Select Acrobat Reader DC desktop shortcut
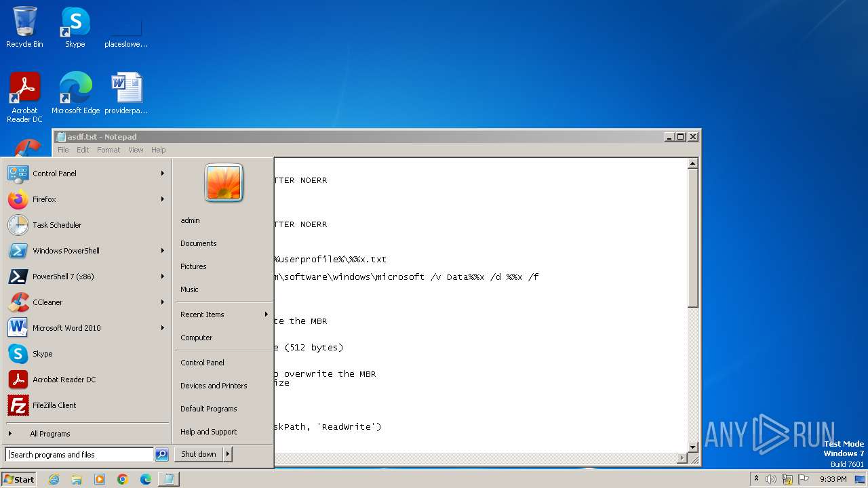The height and width of the screenshot is (488, 868). click(24, 98)
